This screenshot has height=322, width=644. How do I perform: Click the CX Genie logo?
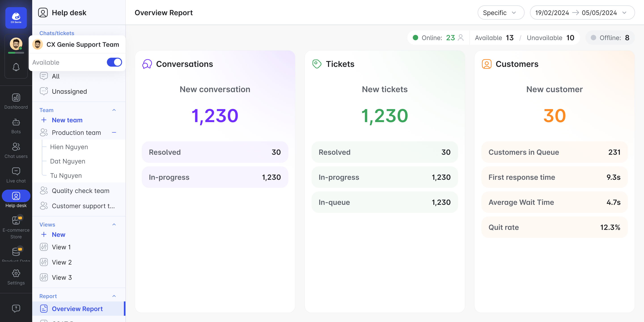(x=16, y=17)
